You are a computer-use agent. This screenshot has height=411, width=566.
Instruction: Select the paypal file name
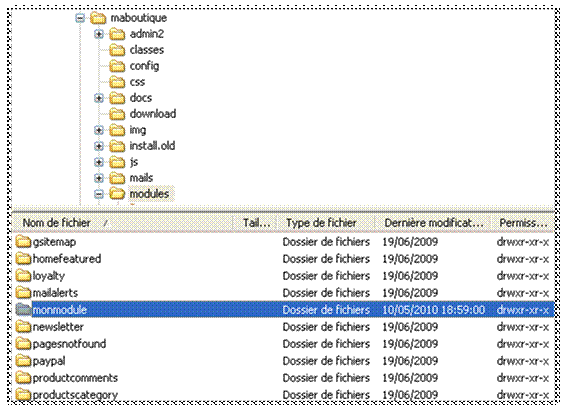pyautogui.click(x=49, y=361)
